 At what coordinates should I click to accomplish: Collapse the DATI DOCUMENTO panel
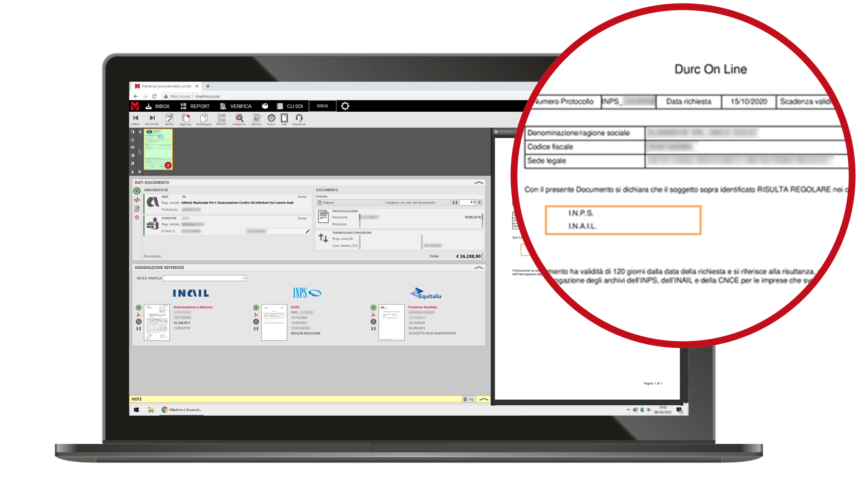(x=479, y=183)
